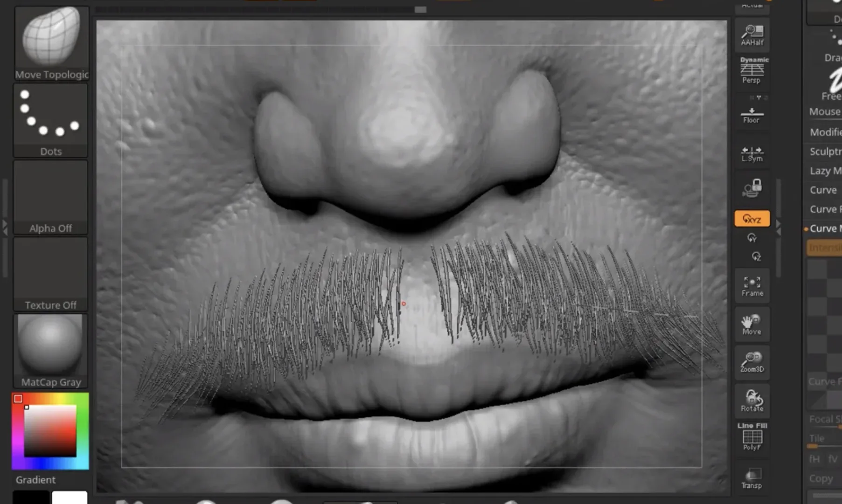
Task: Open the Texture Off selector
Action: click(51, 274)
